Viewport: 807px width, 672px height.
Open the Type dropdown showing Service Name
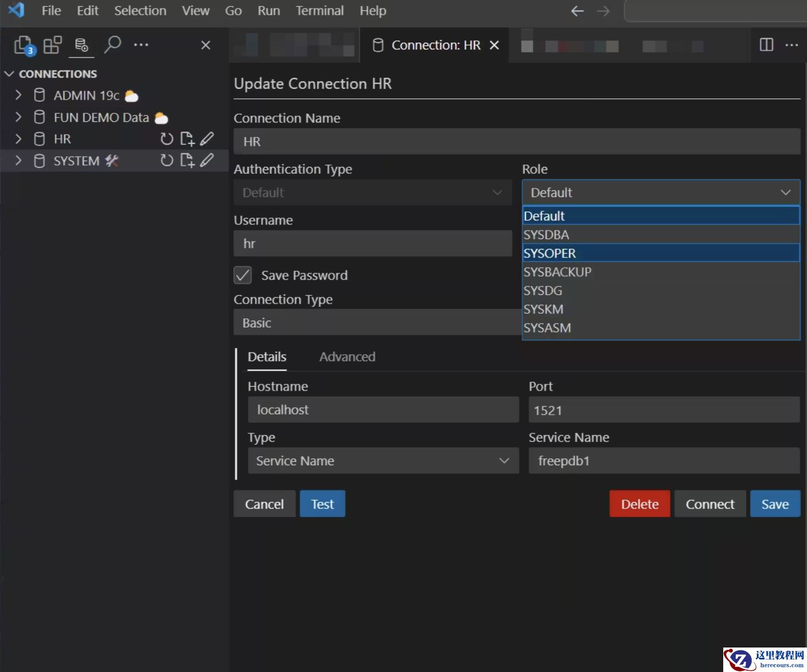coord(383,461)
